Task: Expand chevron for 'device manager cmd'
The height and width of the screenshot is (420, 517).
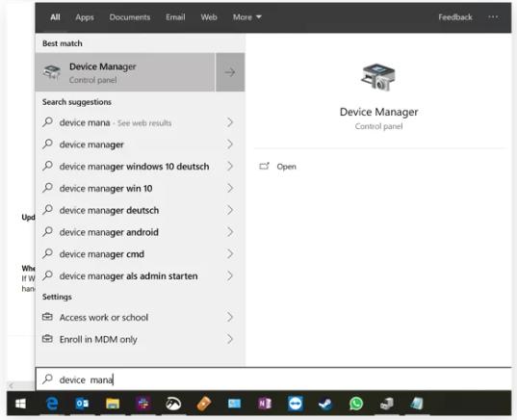Action: click(230, 253)
